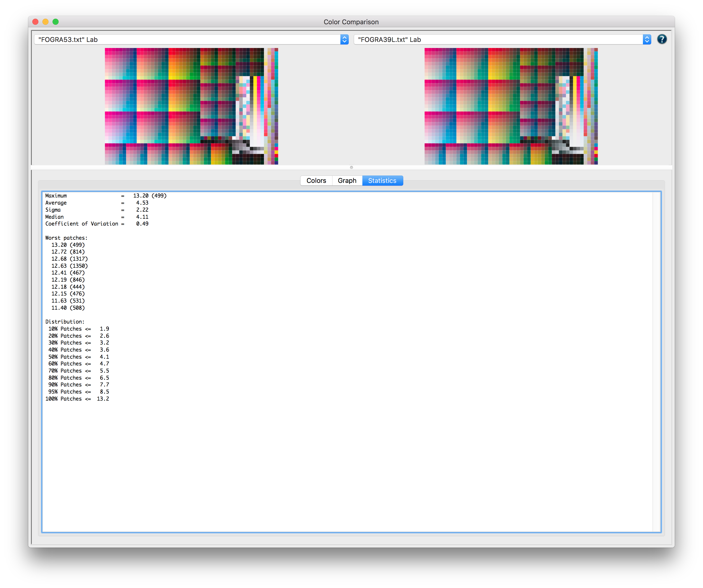Click the '10% Patches <= 1.9' line

(x=79, y=329)
